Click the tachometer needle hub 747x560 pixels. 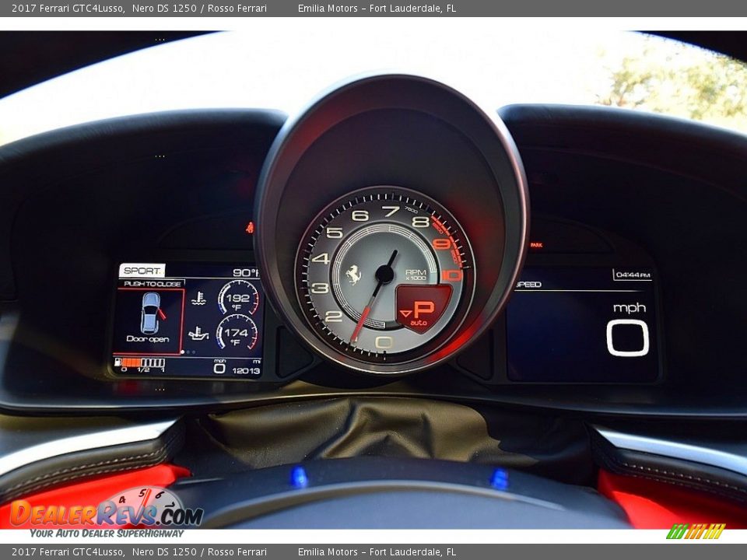tap(384, 274)
